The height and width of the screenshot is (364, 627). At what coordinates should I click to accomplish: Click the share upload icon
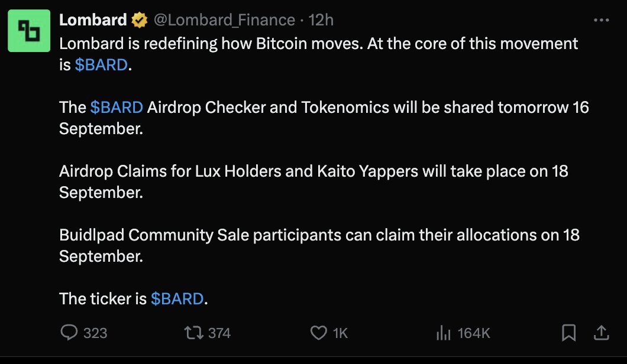(x=601, y=333)
